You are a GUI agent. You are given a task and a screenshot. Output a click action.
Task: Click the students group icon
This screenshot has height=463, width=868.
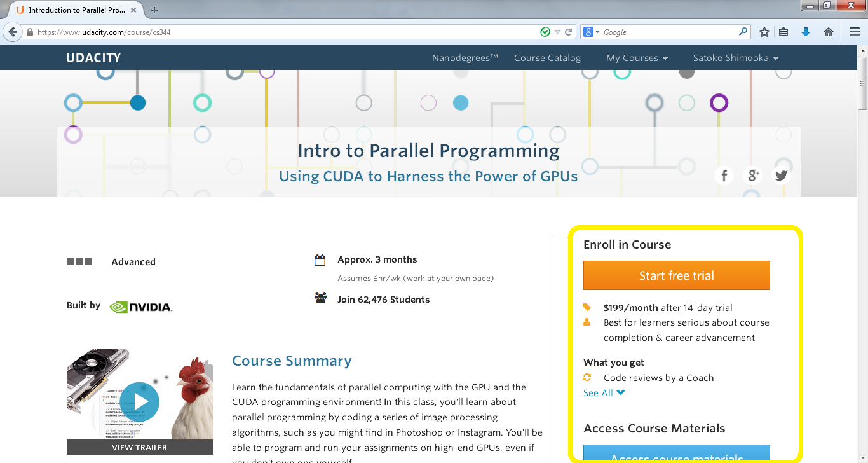point(320,298)
